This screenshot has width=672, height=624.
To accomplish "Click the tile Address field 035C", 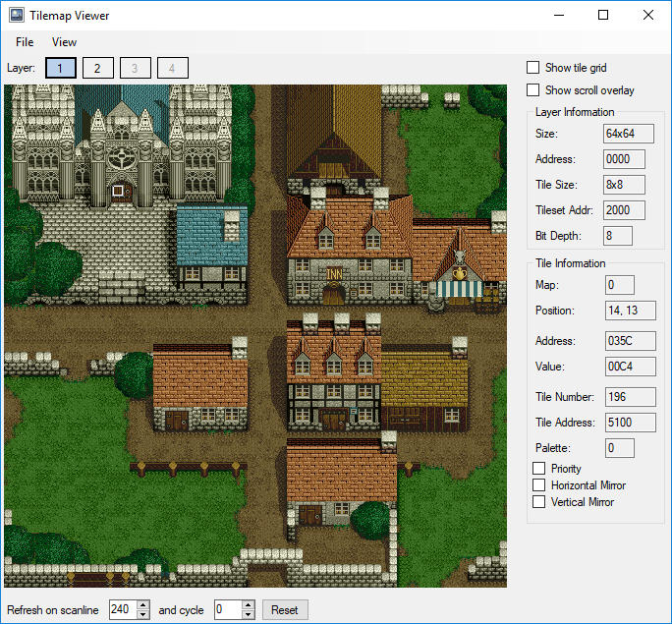I will (631, 341).
